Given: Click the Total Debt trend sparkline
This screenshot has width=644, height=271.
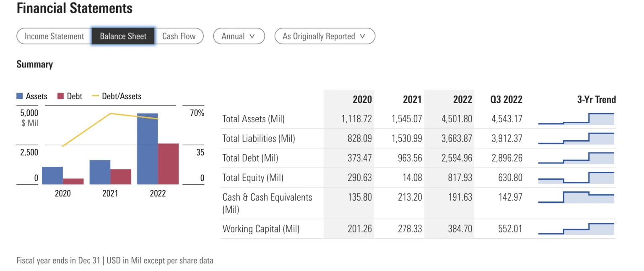Looking at the screenshot, I should point(576,158).
